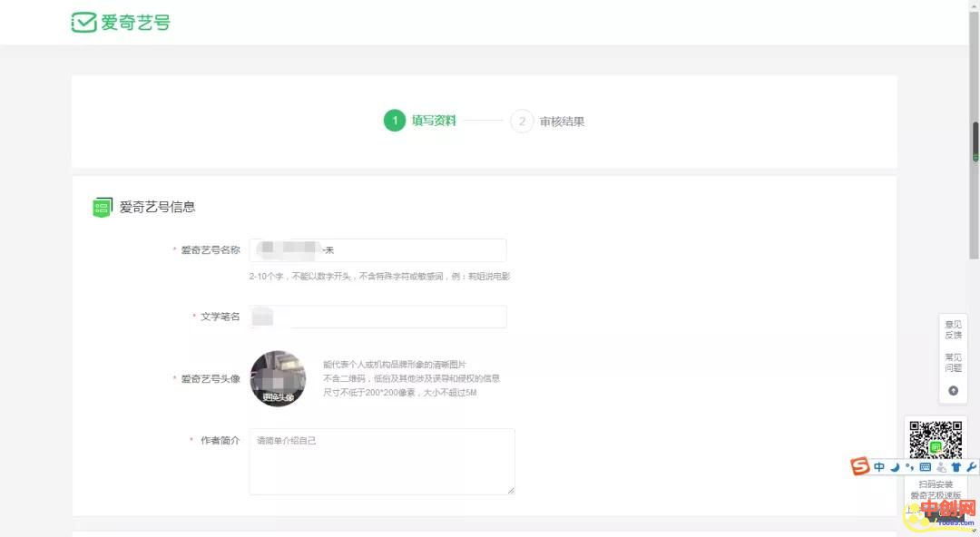Click the 爱奇艺号名称 input field
Image resolution: width=980 pixels, height=537 pixels.
point(377,250)
